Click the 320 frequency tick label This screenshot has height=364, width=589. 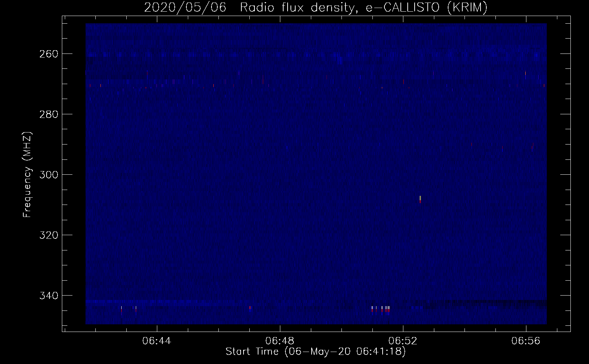(x=48, y=235)
